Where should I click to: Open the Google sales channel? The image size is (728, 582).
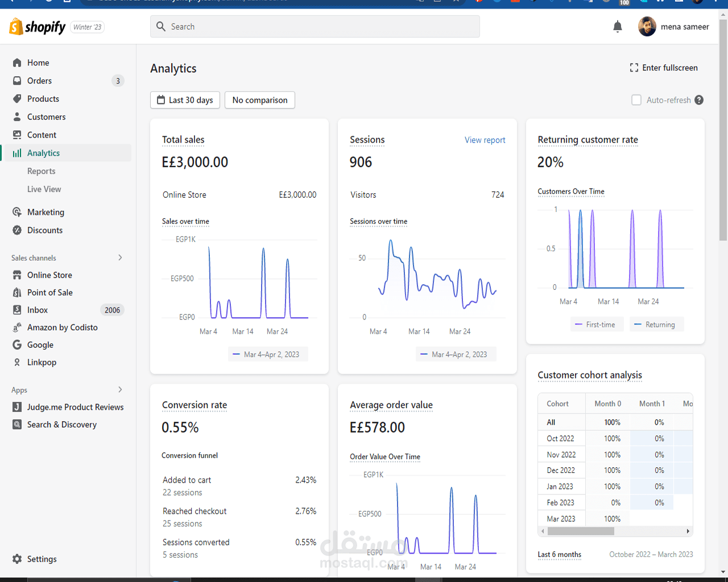pyautogui.click(x=40, y=345)
